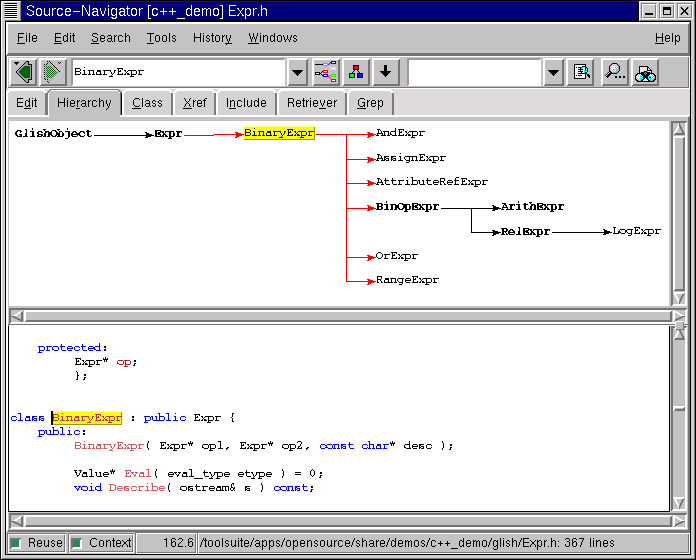The height and width of the screenshot is (560, 696).
Task: Select GlishObject node in hierarchy
Action: coord(53,133)
